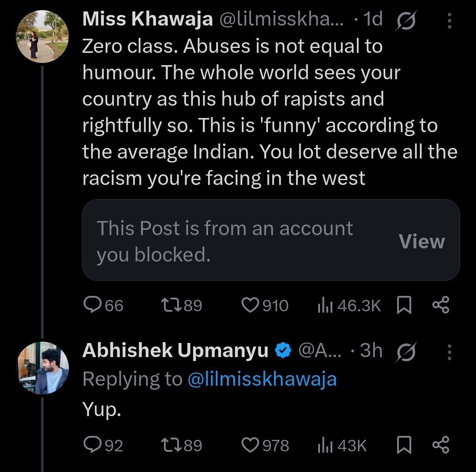View the blocked account's quoted post
Screen dimensions: 476x472
pyautogui.click(x=421, y=241)
